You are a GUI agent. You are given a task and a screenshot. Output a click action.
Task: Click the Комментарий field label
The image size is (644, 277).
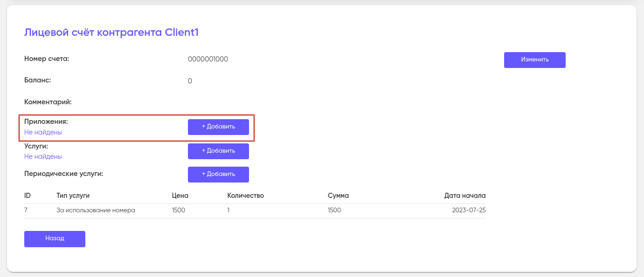tap(48, 101)
